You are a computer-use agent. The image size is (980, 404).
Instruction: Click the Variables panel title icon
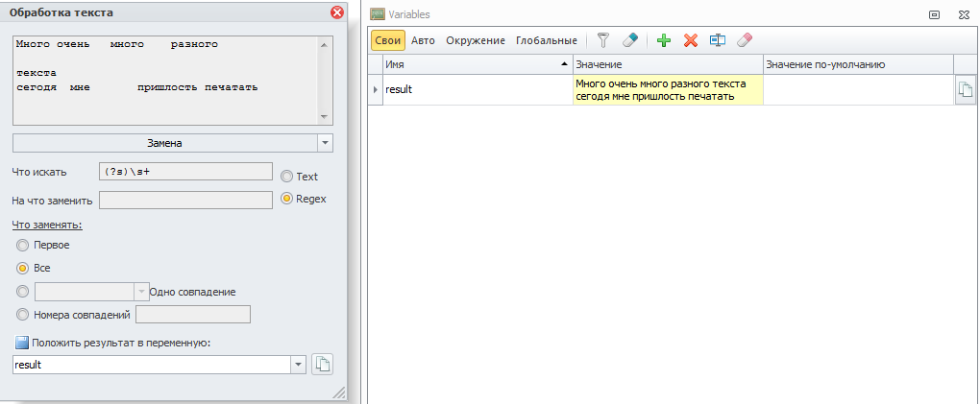378,13
